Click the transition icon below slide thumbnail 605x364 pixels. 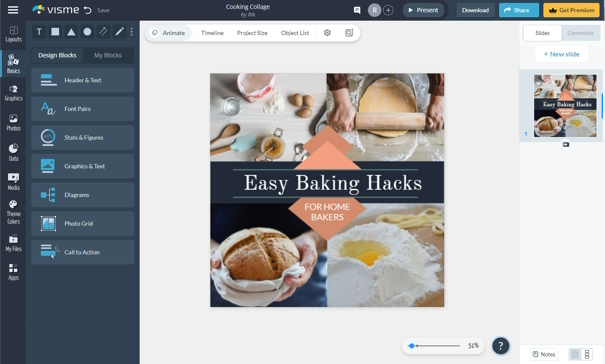tap(566, 144)
